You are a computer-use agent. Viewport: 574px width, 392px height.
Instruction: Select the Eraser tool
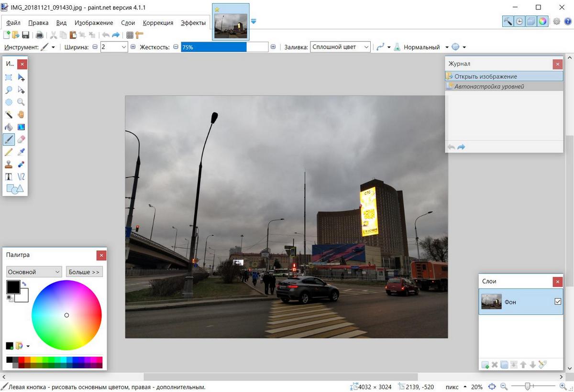coord(21,139)
